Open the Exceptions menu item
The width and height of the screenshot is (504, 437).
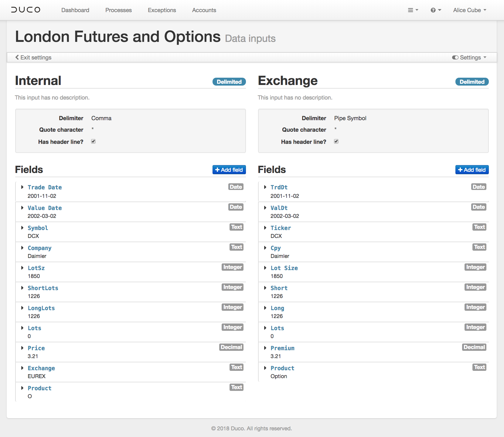pyautogui.click(x=162, y=10)
